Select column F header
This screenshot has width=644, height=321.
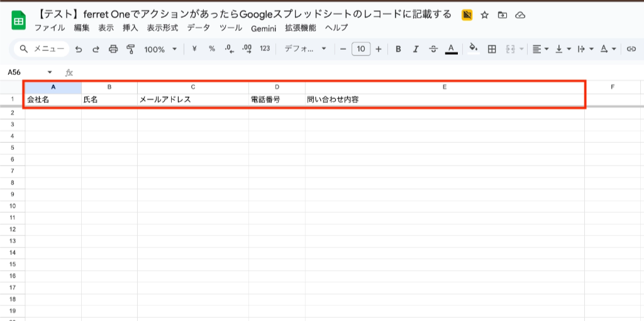coord(613,87)
